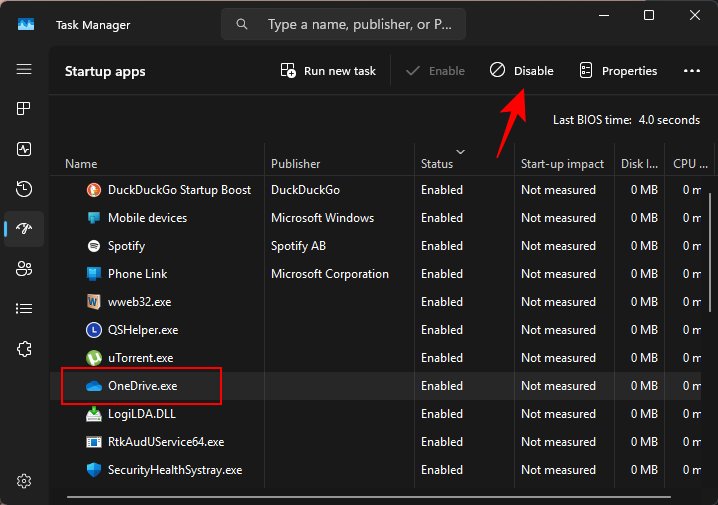This screenshot has height=505, width=718.
Task: Click the Spotify logo icon
Action: click(x=94, y=246)
